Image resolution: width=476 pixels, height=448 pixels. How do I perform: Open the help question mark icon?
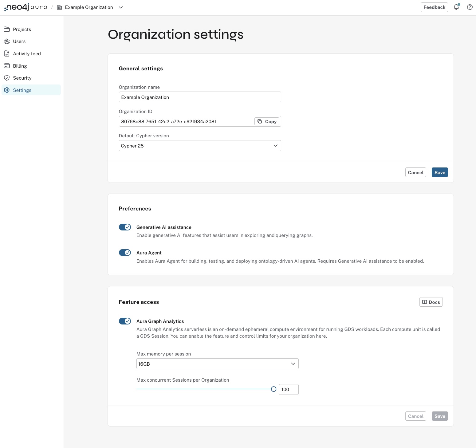click(x=470, y=7)
